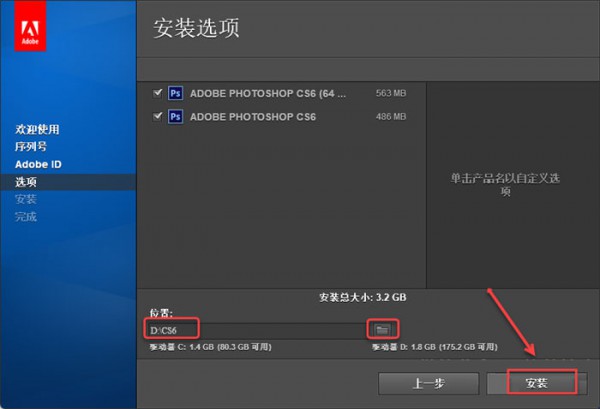Click 上一步 back button
600x409 pixels.
click(x=429, y=383)
